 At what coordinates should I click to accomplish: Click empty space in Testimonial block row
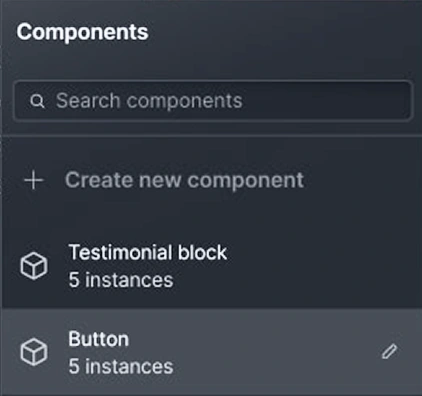(x=317, y=266)
